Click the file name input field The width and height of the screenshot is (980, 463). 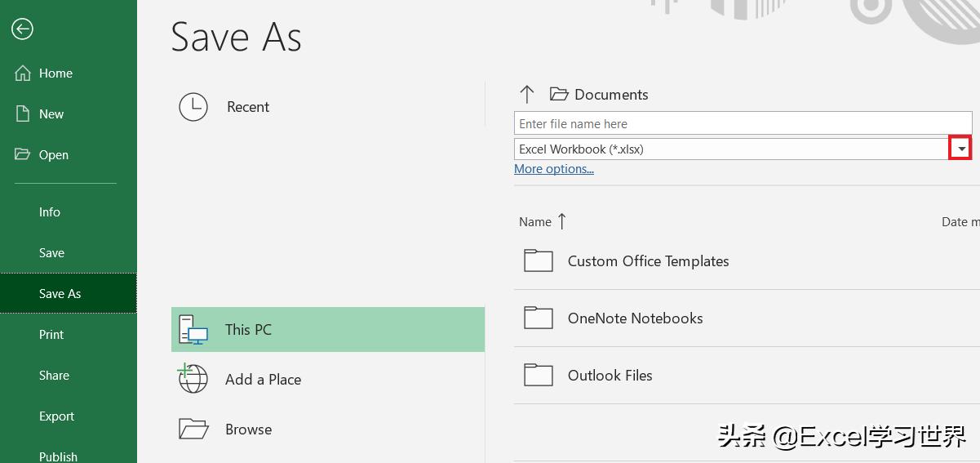(x=742, y=124)
